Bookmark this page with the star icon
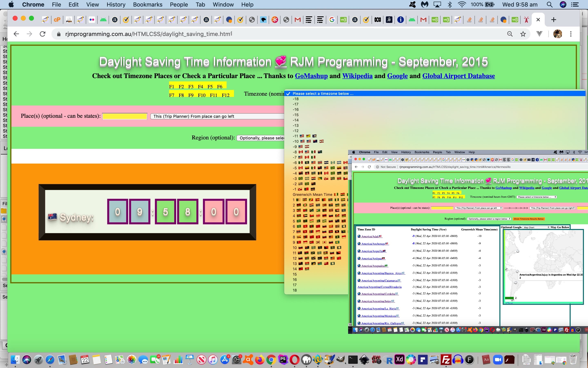Screen dimensions: 588x368 [523, 34]
